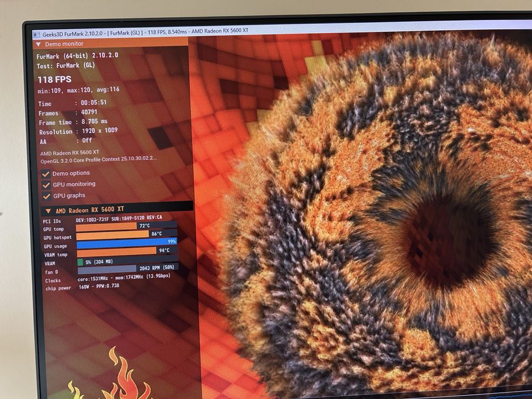Screen dimensions: 532x399
Task: Click the GPU temp 72°C bar
Action: click(126, 226)
